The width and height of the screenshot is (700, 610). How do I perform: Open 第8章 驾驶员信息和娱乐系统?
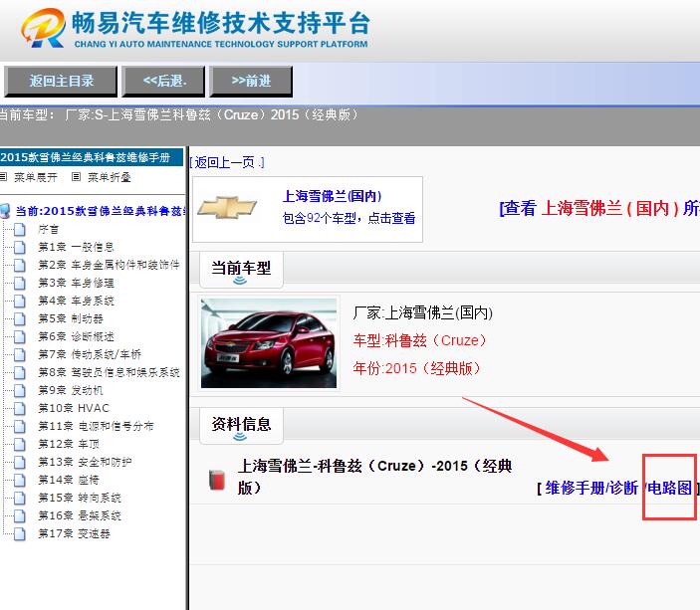pyautogui.click(x=109, y=372)
